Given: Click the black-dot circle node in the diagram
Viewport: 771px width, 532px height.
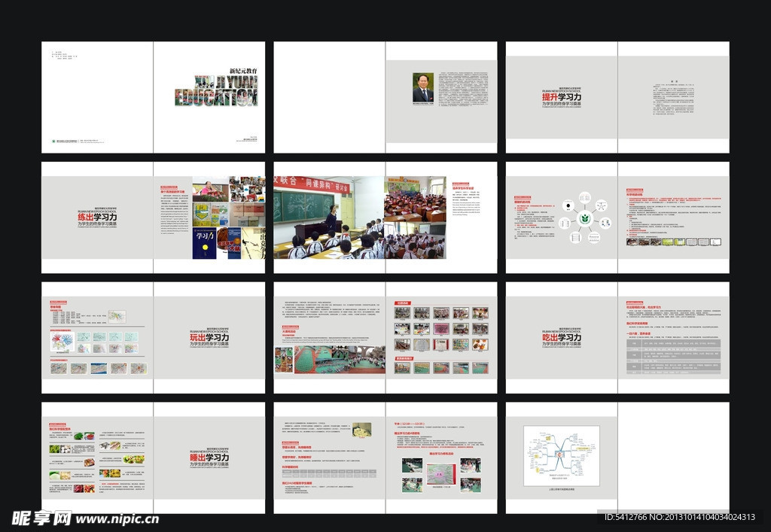Looking at the screenshot, I should tap(568, 205).
